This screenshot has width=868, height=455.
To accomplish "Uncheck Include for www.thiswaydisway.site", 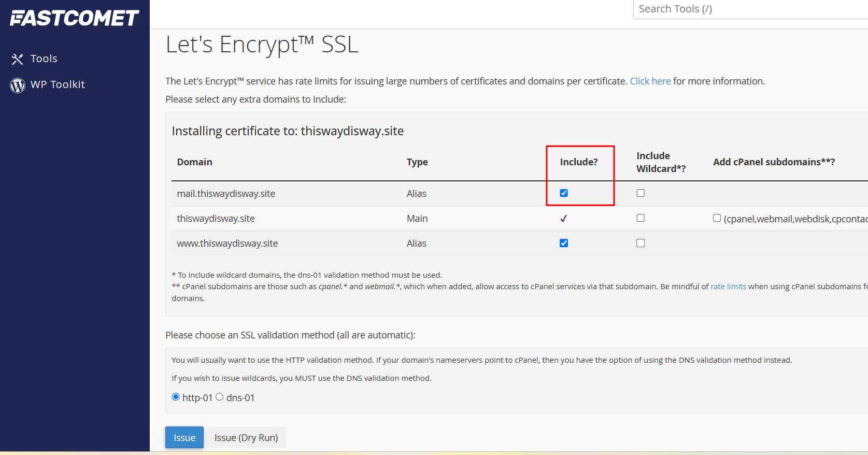I will coord(564,243).
